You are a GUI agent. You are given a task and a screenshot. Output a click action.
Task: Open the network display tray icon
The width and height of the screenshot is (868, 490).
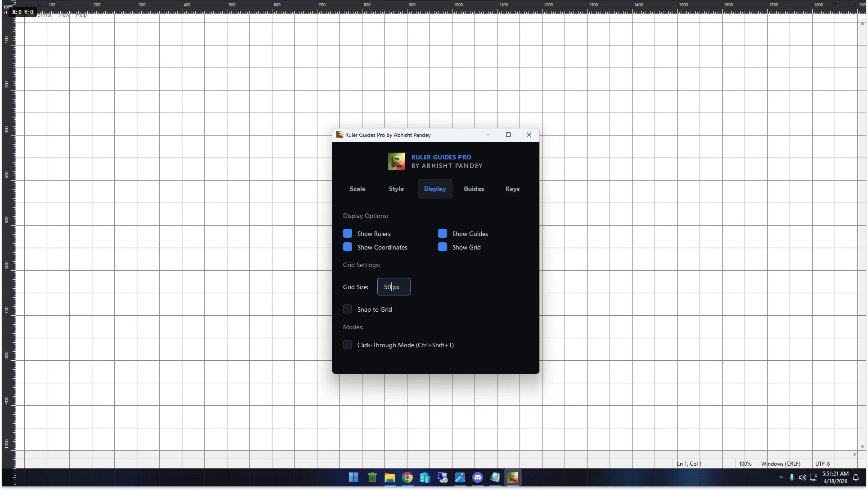coord(813,477)
